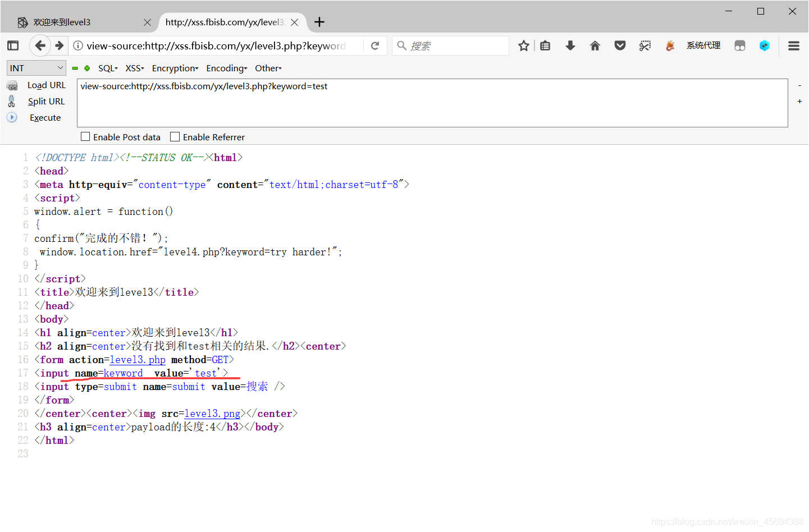Open the SQL dropdown menu
Screen dimensions: 809x532
point(108,68)
